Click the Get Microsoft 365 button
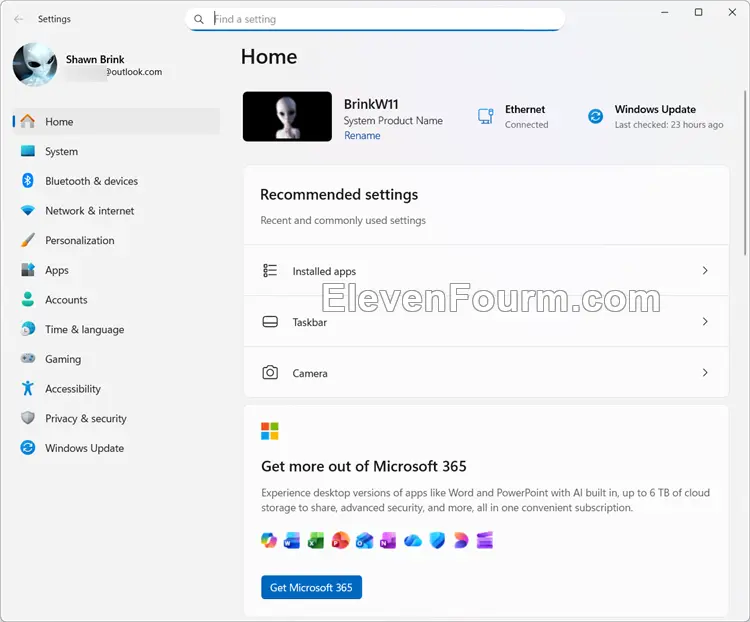The width and height of the screenshot is (750, 622). tap(311, 587)
